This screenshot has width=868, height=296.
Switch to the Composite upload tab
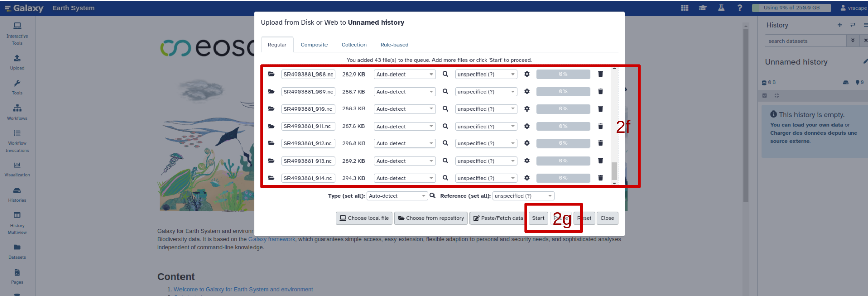click(x=314, y=45)
